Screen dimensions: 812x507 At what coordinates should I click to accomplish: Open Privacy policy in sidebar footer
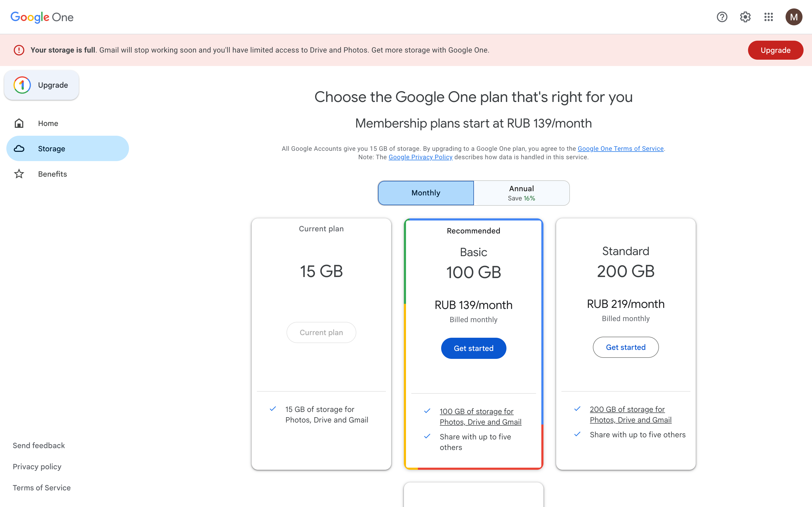point(37,466)
